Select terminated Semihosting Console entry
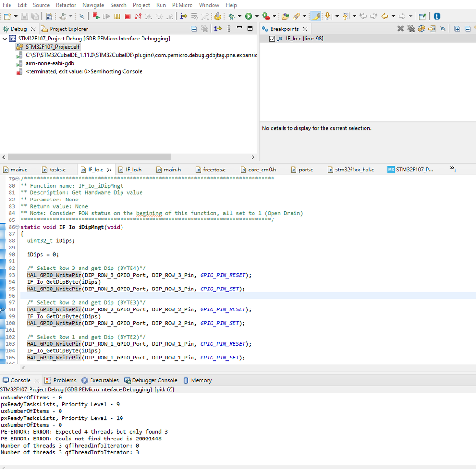The image size is (476, 469). tap(84, 71)
